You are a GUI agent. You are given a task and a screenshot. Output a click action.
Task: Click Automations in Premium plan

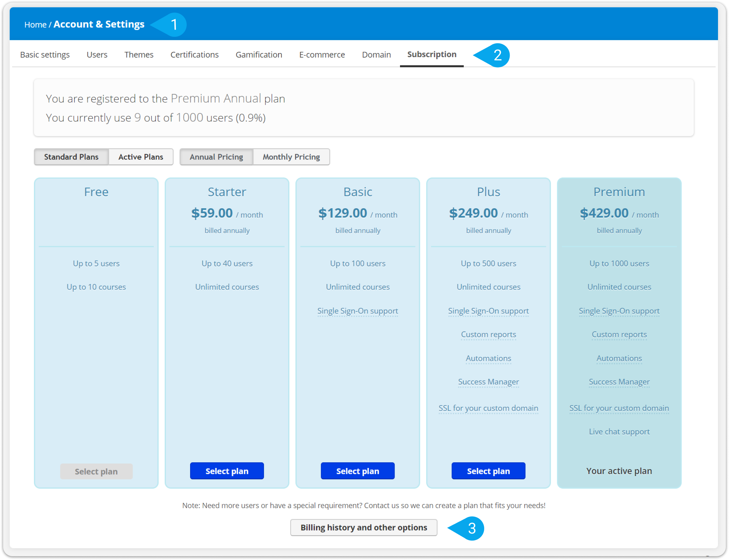click(619, 358)
